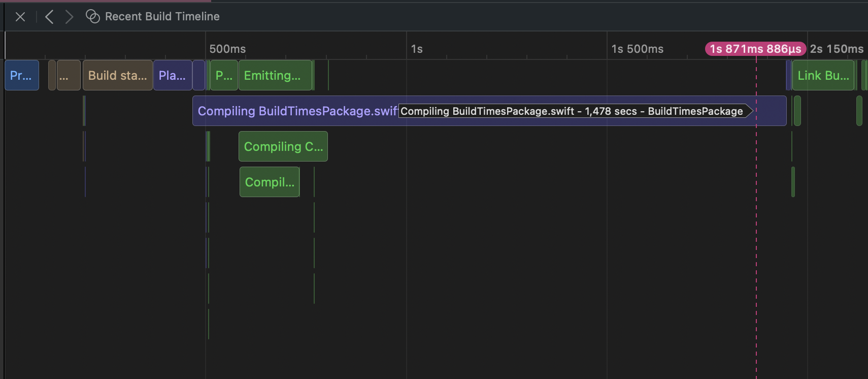Screen dimensions: 868x379
Task: Select the blue "Pr..." task block
Action: point(22,75)
